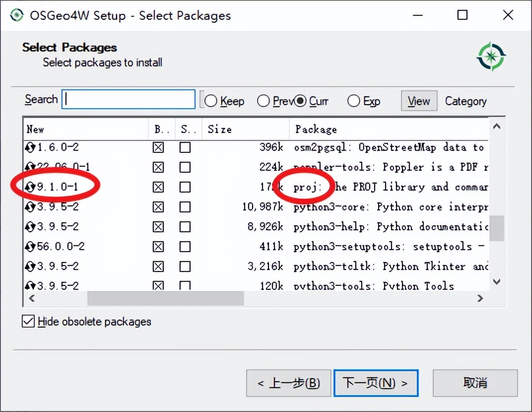Toggle binary checkbox for proj
The height and width of the screenshot is (412, 532).
[x=158, y=187]
